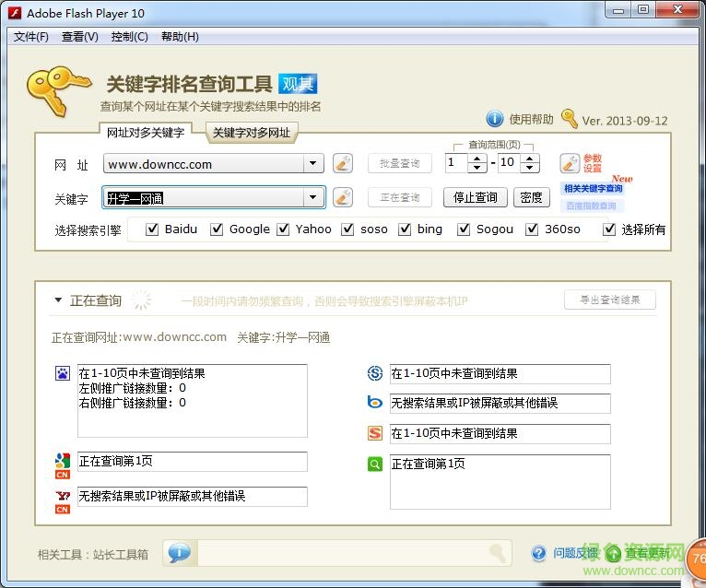The width and height of the screenshot is (706, 588).
Task: Click the Sogou result icon
Action: (374, 433)
